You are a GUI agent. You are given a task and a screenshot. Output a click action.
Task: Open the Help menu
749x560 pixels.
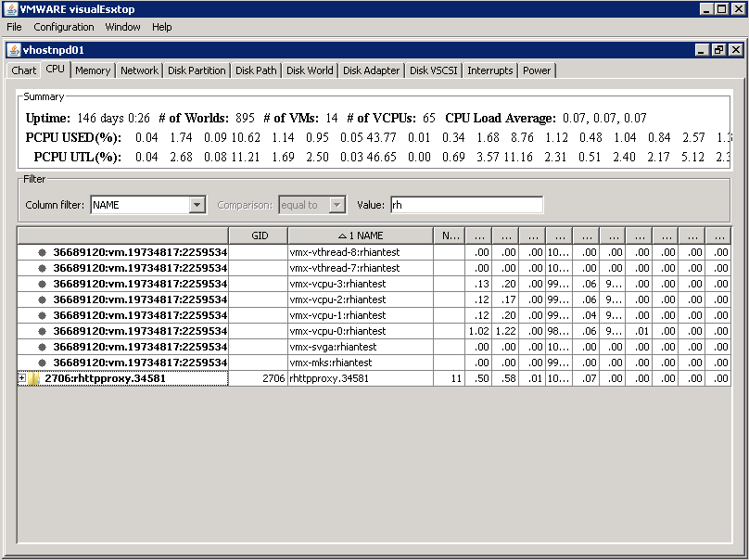(x=162, y=27)
